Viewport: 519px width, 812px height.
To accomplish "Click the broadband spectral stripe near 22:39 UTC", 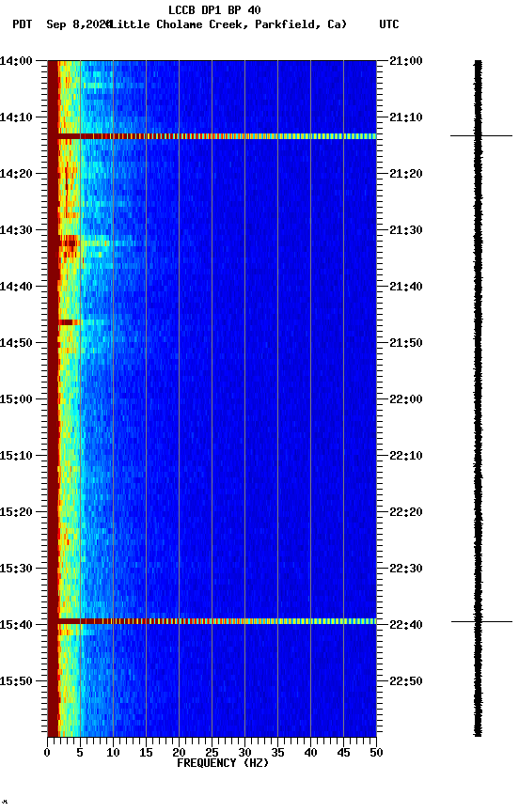I will pos(216,621).
